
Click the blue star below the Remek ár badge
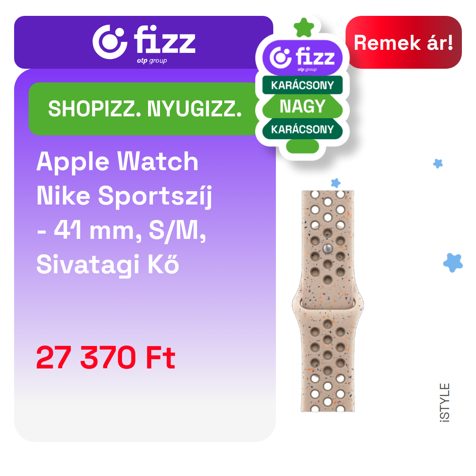point(438,164)
